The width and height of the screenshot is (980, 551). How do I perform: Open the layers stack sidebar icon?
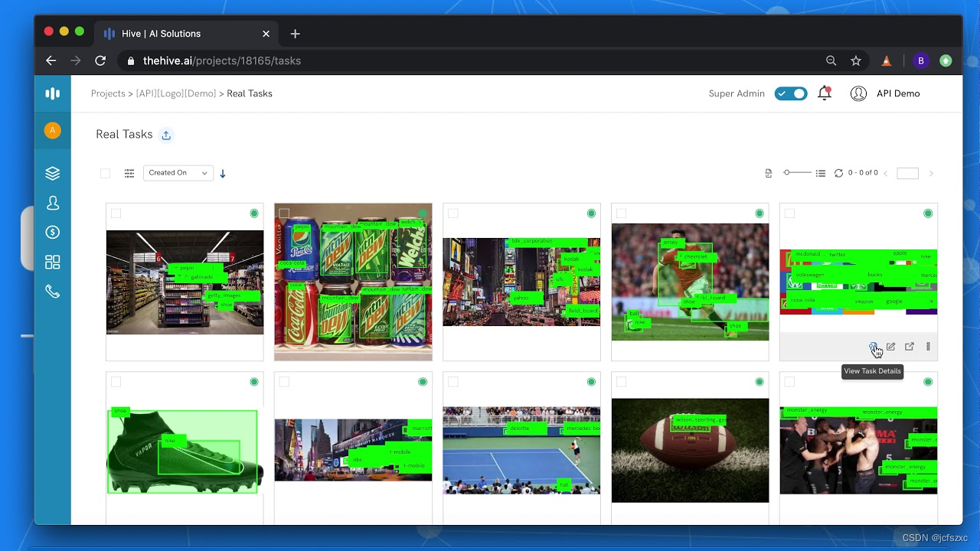52,174
